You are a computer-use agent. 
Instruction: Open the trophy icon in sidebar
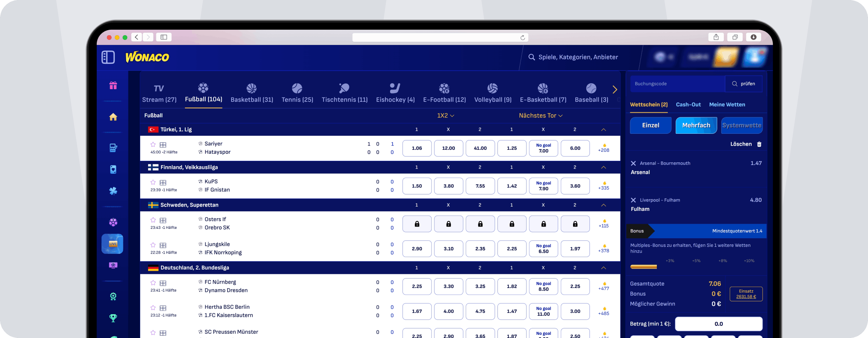coord(113,318)
